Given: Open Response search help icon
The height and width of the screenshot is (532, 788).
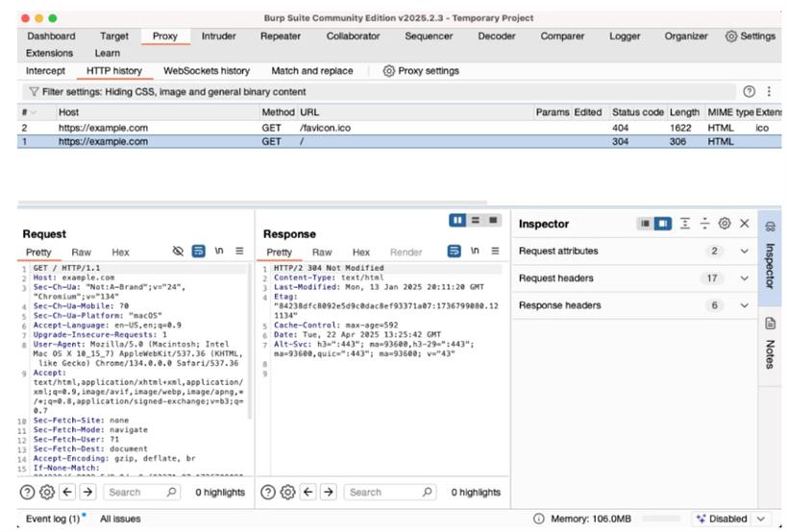Looking at the screenshot, I should [x=268, y=492].
